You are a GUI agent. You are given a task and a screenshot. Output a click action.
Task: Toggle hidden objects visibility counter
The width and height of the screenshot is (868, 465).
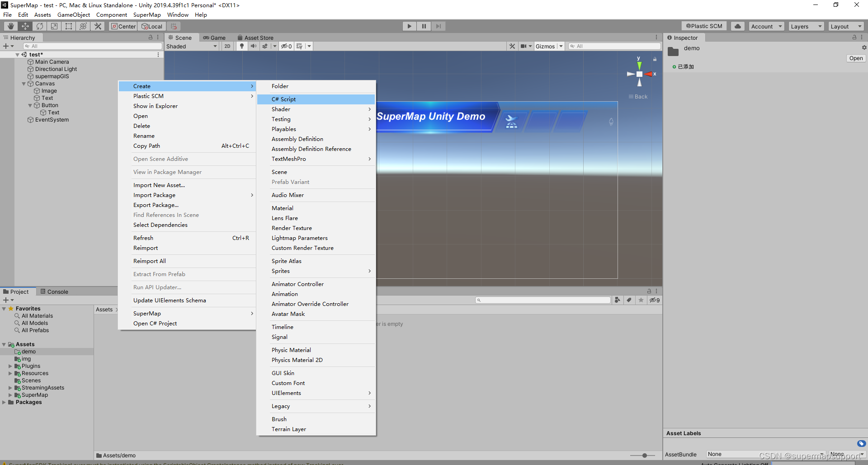287,46
